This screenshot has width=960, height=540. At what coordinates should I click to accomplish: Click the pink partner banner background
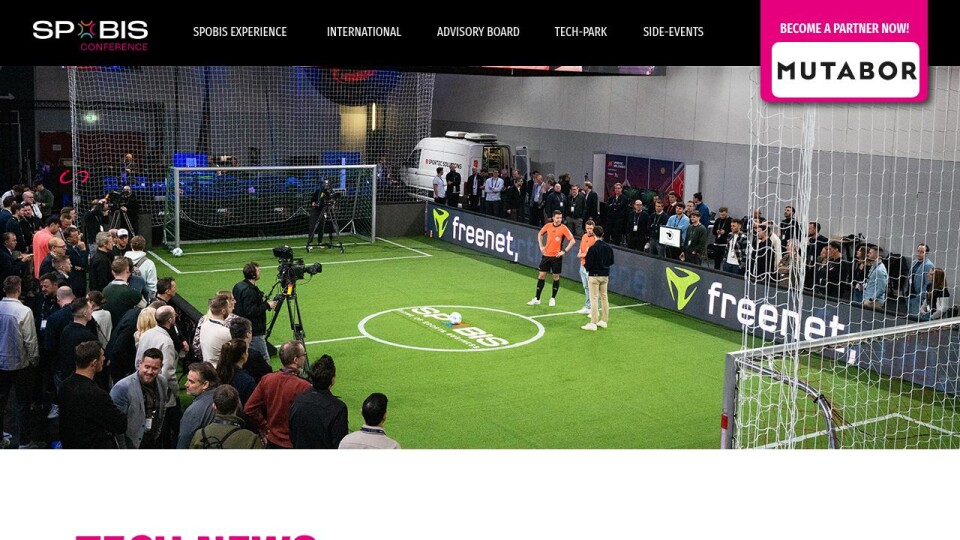click(x=844, y=12)
